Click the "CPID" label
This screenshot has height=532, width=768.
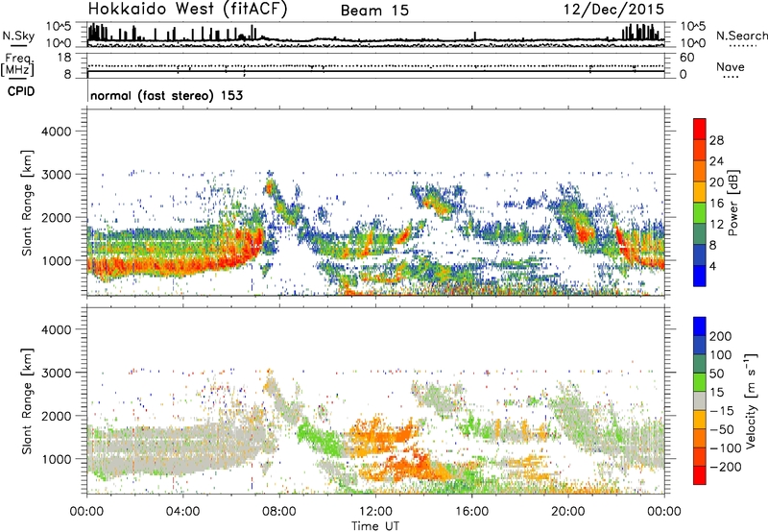(x=21, y=91)
